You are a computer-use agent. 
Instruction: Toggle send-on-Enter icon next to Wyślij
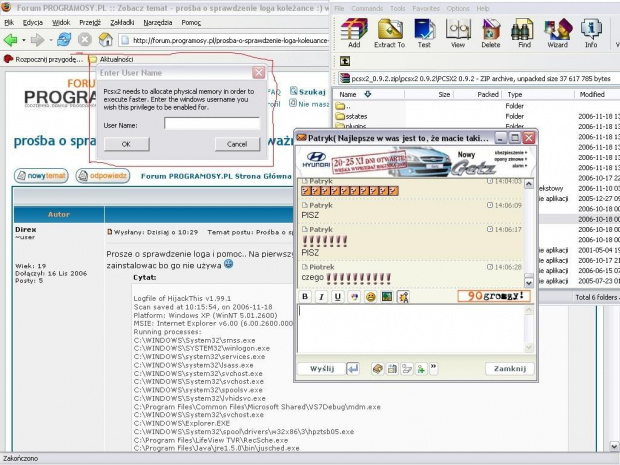click(x=353, y=369)
